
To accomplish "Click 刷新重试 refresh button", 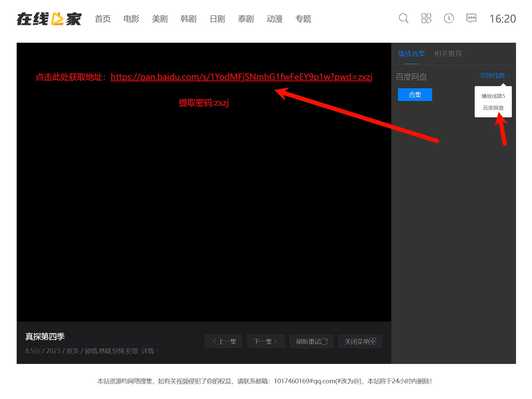I will 311,341.
